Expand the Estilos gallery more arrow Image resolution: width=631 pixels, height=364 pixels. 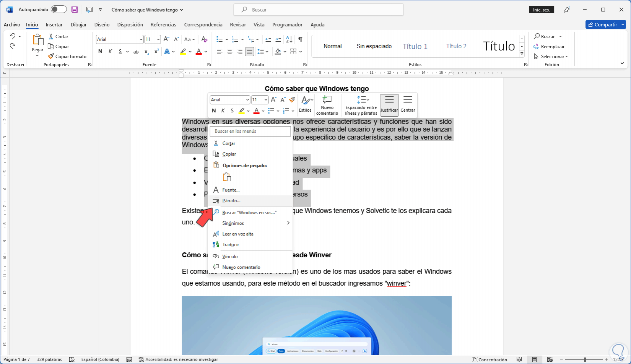pos(522,54)
